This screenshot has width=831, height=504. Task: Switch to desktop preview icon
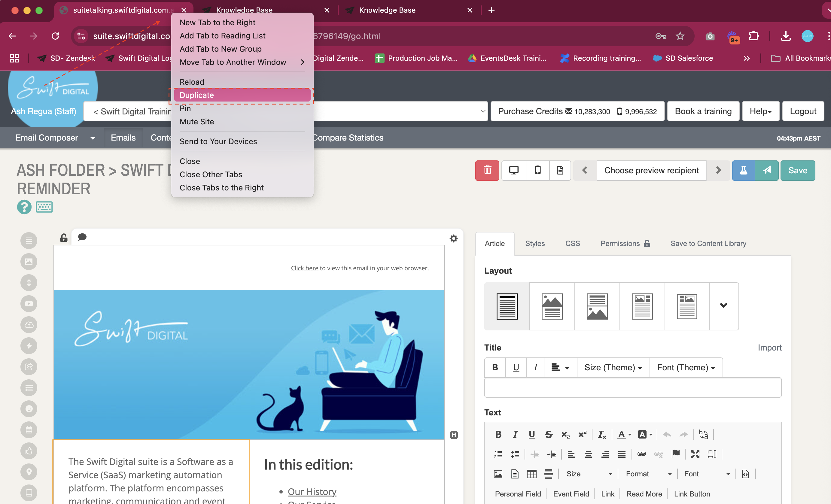tap(514, 171)
